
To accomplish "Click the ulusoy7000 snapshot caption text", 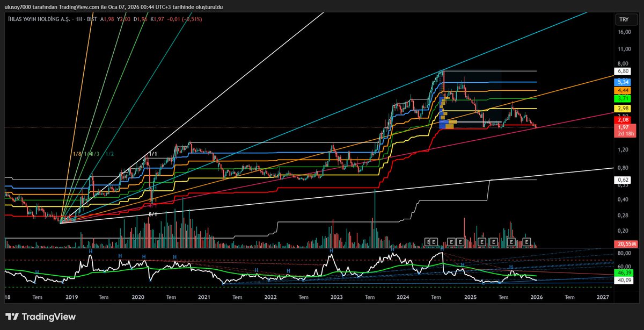I will 113,7.
